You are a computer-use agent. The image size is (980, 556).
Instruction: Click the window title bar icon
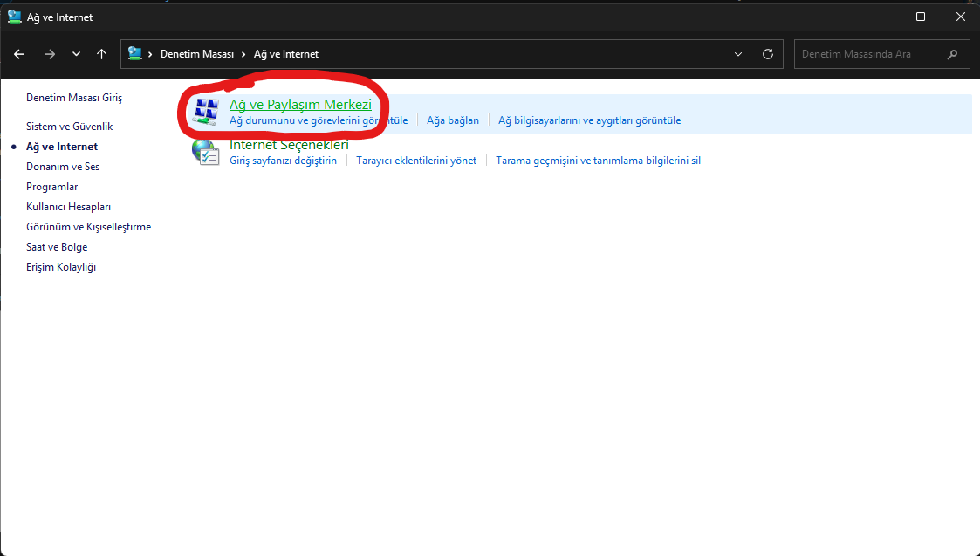14,17
